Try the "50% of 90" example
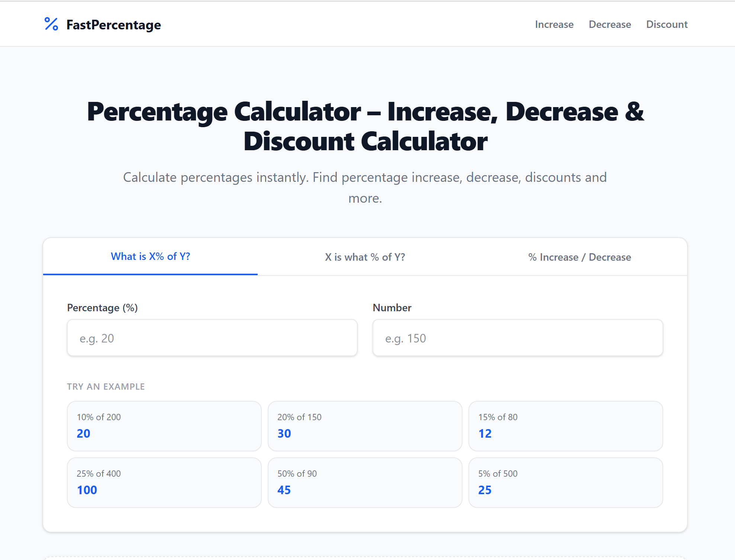This screenshot has width=735, height=560. click(365, 482)
